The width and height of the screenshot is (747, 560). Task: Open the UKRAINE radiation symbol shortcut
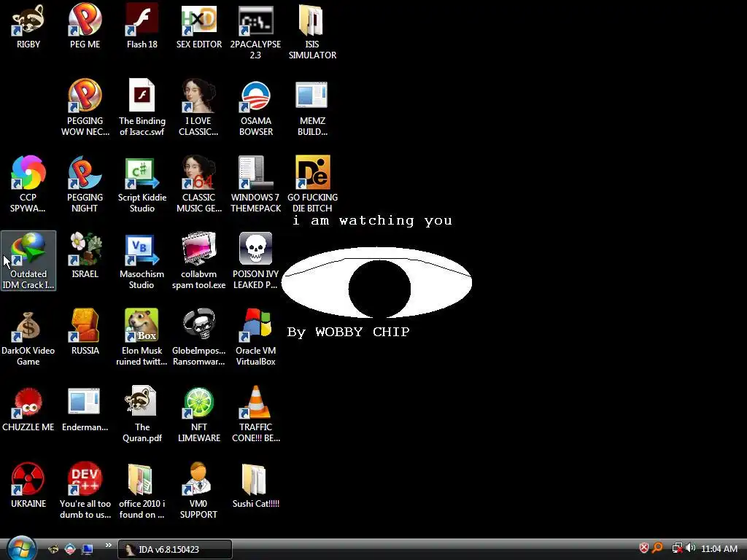[28, 486]
